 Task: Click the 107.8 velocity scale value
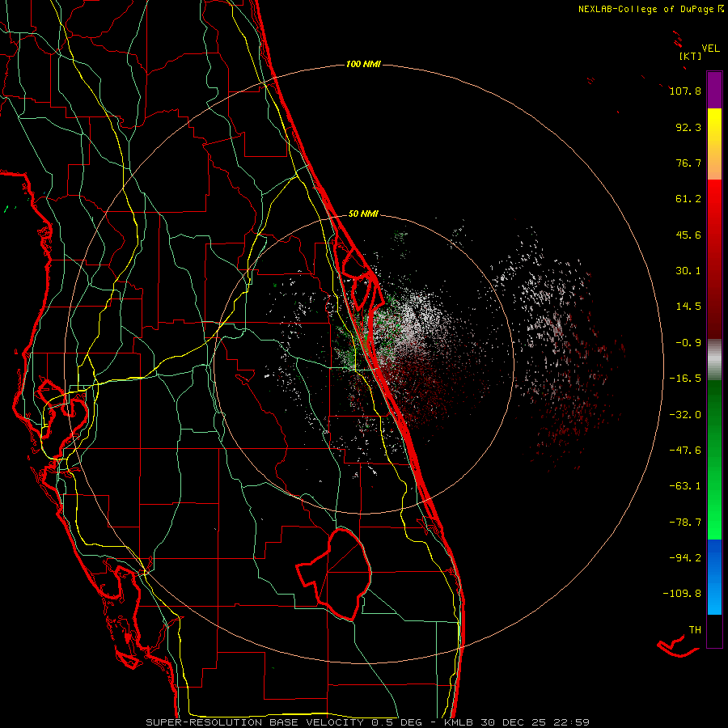pyautogui.click(x=685, y=91)
